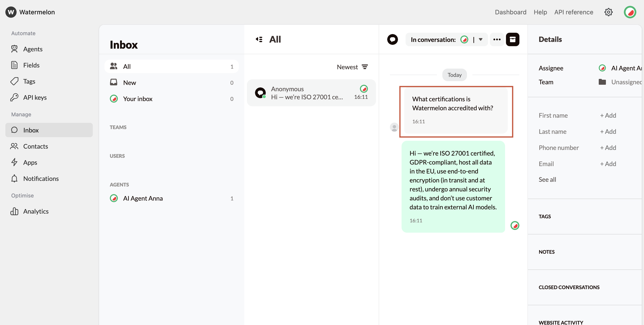Archive the conversation using the black box icon

[x=513, y=39]
